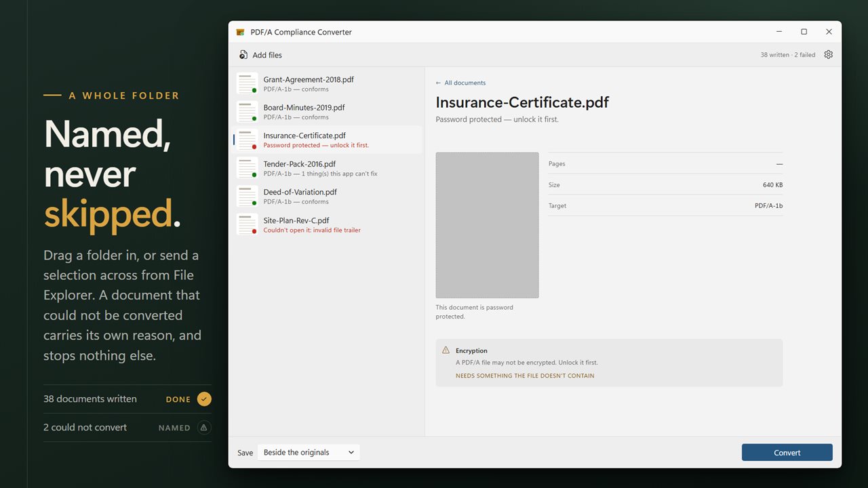This screenshot has width=868, height=488.
Task: Click the gold Done checkmark icon
Action: click(204, 399)
